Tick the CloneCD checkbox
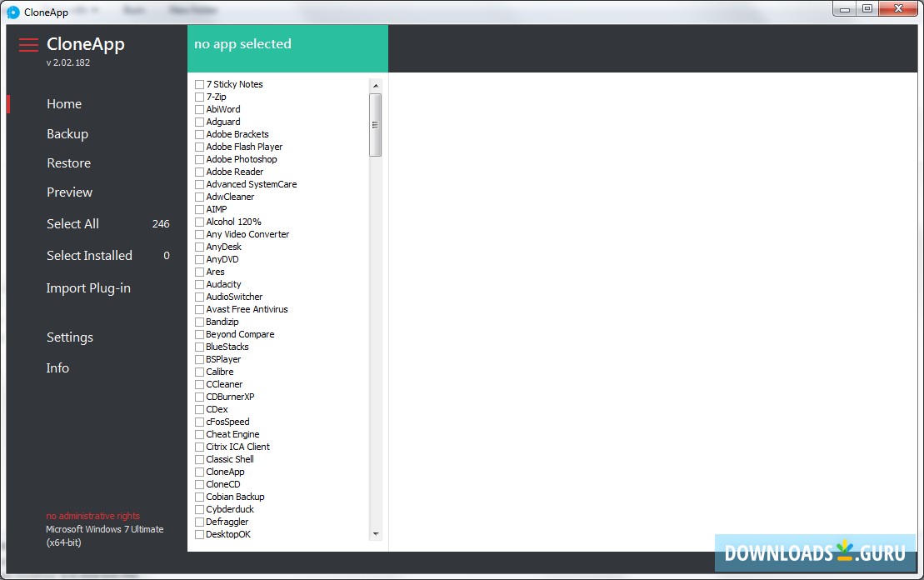Image resolution: width=924 pixels, height=580 pixels. (199, 484)
